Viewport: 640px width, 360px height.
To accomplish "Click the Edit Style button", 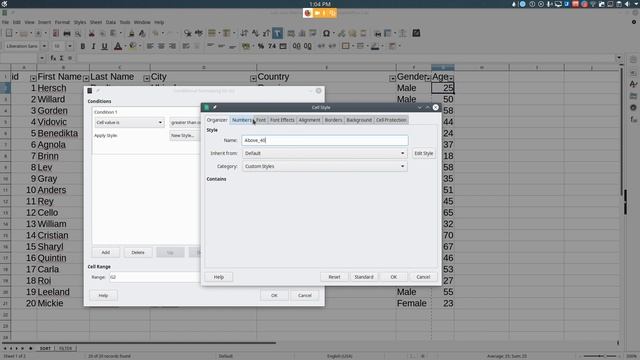I will pos(424,153).
